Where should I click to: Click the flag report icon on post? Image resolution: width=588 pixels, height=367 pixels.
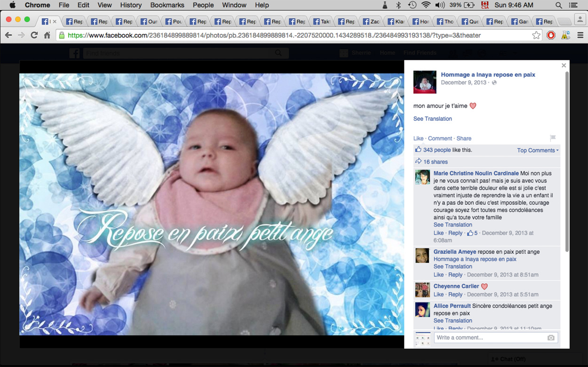553,138
